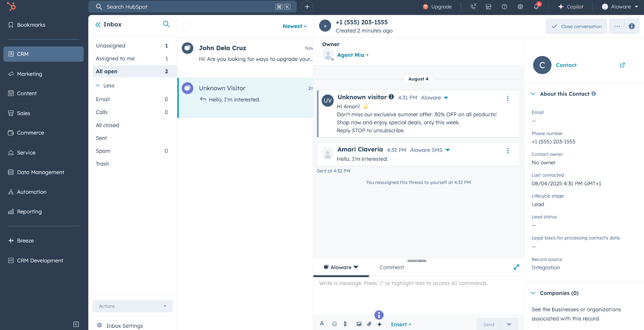Image resolution: width=644 pixels, height=330 pixels.
Task: Toggle the info sidebar icon
Action: tap(632, 27)
